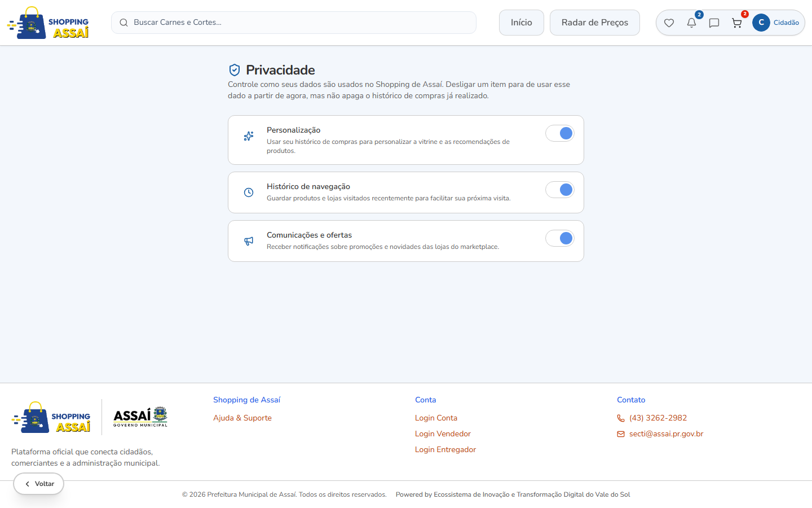Click the secti@assai.pr.gov.br email
Viewport: 812px width, 508px height.
pyautogui.click(x=667, y=433)
